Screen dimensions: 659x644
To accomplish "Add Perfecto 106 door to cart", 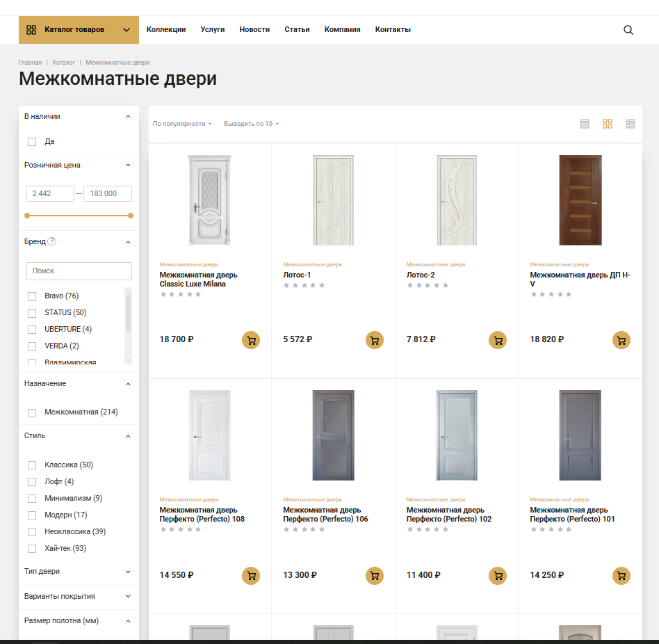I will 375,576.
